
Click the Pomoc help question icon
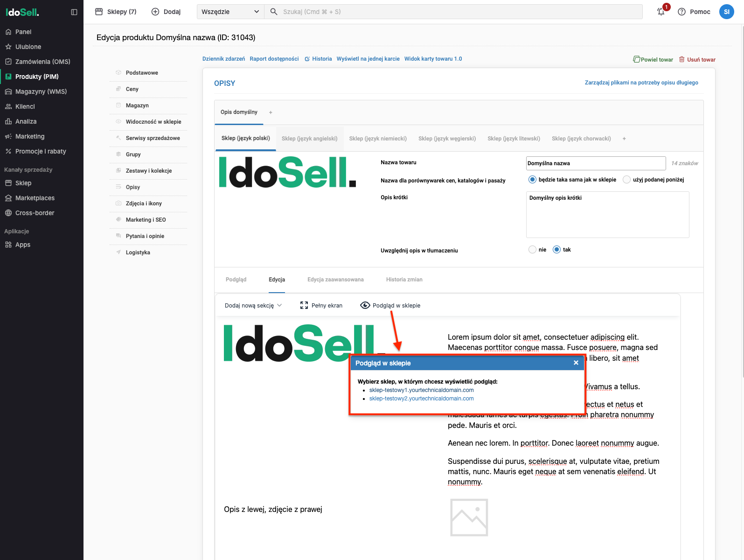coord(681,12)
